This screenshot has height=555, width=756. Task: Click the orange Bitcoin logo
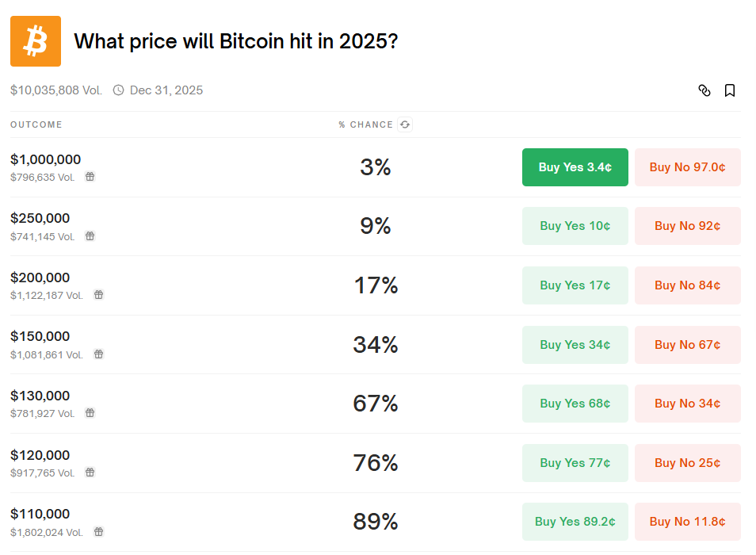coord(36,41)
